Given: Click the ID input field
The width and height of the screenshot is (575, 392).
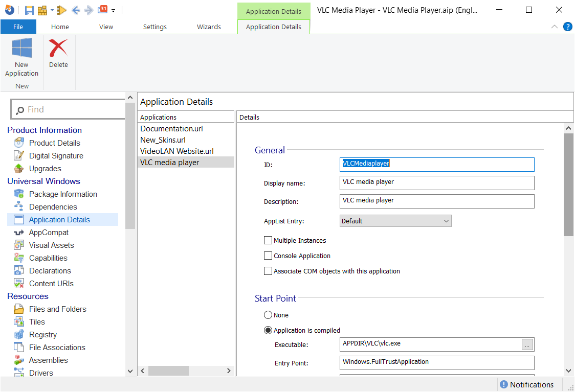Looking at the screenshot, I should [x=437, y=165].
